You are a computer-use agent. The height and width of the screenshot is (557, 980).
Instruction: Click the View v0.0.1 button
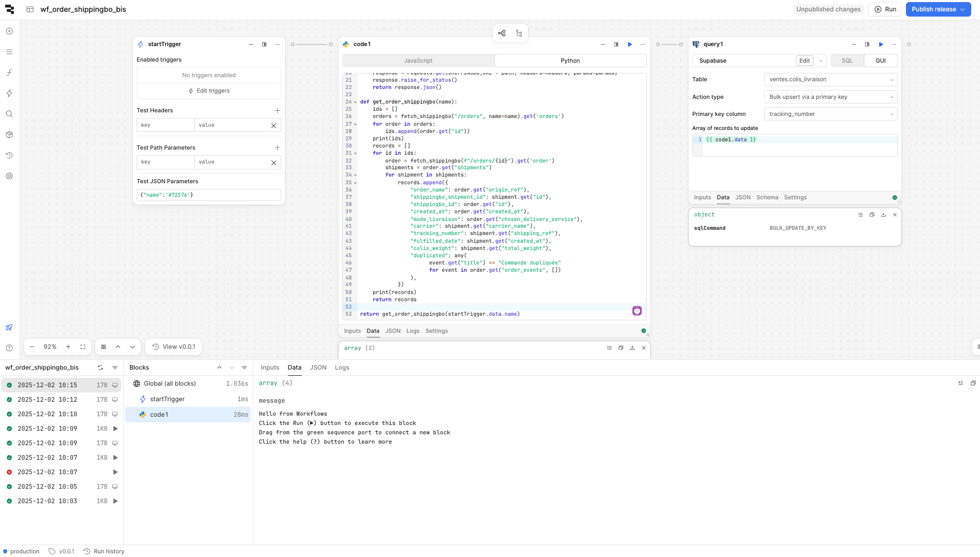coord(173,347)
